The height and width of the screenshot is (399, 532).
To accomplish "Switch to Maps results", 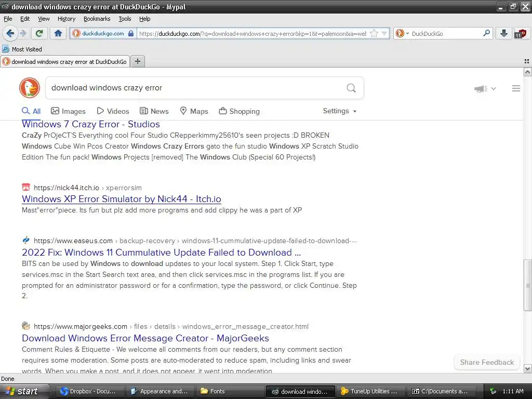I will click(x=194, y=111).
